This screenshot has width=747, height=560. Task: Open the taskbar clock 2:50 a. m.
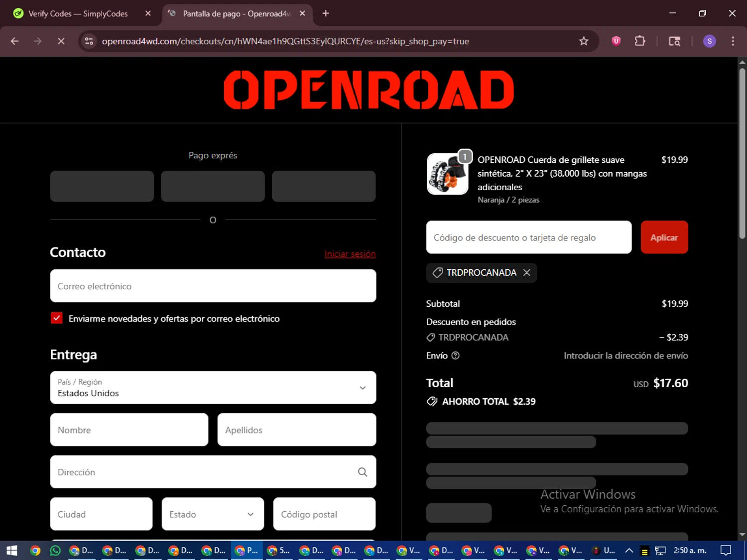tap(690, 550)
